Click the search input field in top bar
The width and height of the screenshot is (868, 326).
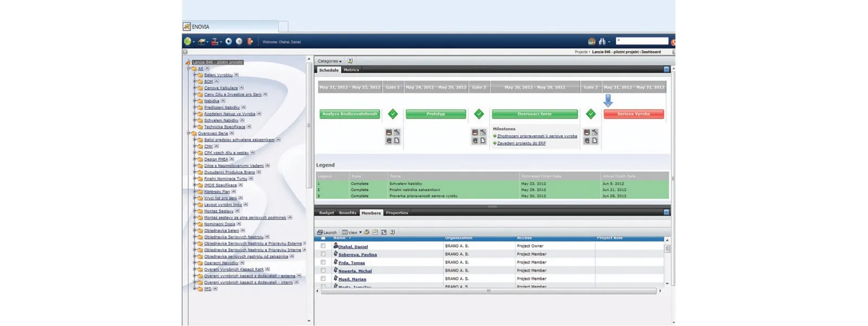tap(642, 41)
